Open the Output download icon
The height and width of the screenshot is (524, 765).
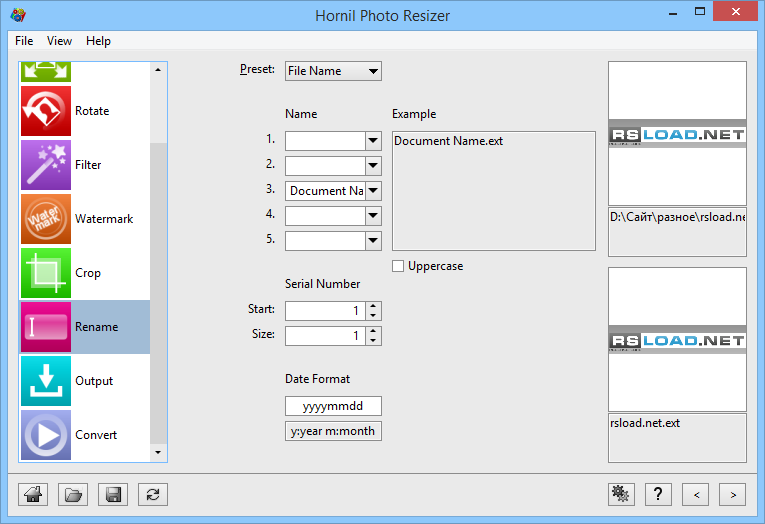tap(46, 381)
